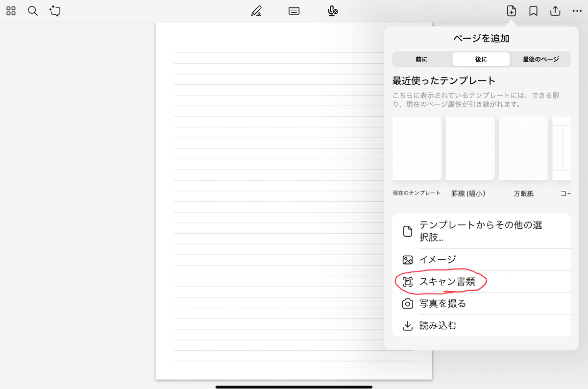
Task: Tap 写真を撮る to take photo
Action: coord(482,304)
